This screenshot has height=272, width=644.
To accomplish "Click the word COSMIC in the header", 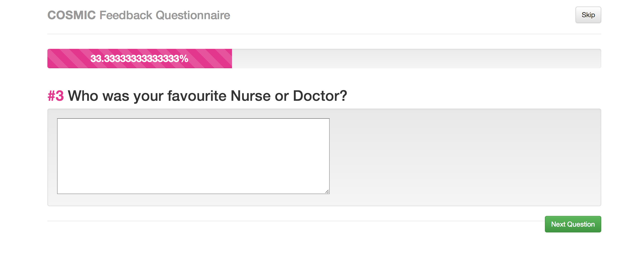I will [x=71, y=15].
